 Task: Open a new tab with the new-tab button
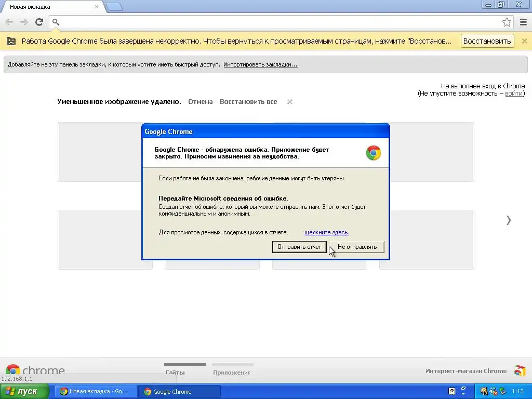click(x=114, y=7)
